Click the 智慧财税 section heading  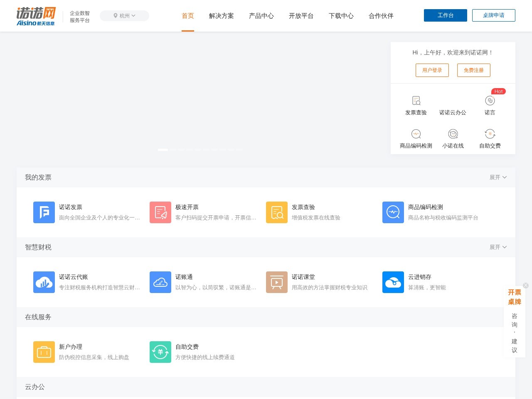[x=38, y=247]
